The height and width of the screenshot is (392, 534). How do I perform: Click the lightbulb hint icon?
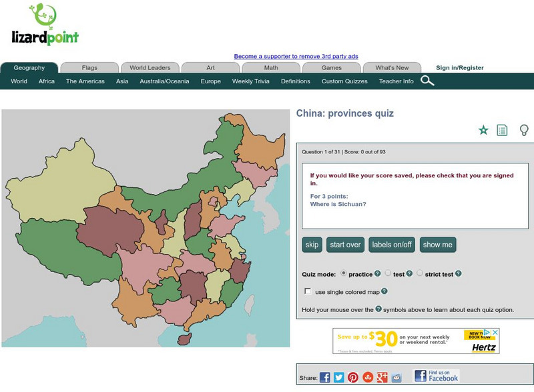click(524, 130)
